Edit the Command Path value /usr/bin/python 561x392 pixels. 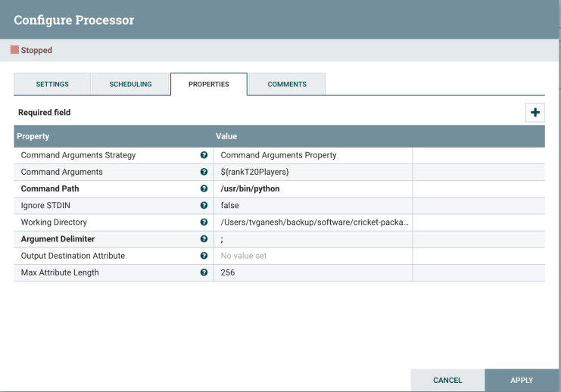point(313,189)
